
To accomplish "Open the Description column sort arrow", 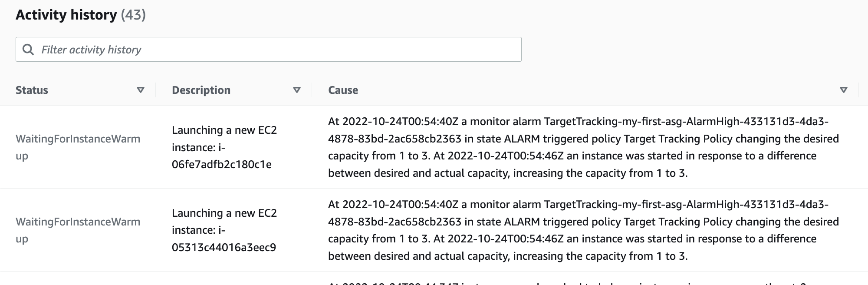I will click(x=297, y=90).
